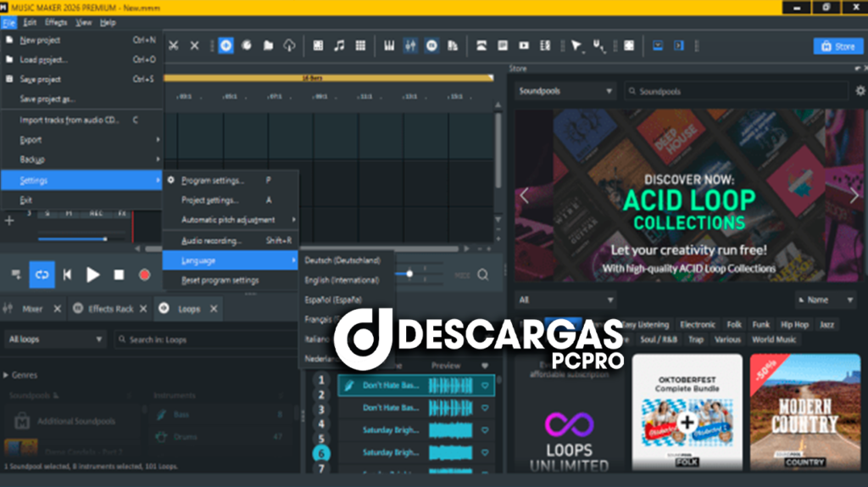The height and width of the screenshot is (487, 868).
Task: Open store settings gear icon
Action: pos(860,91)
